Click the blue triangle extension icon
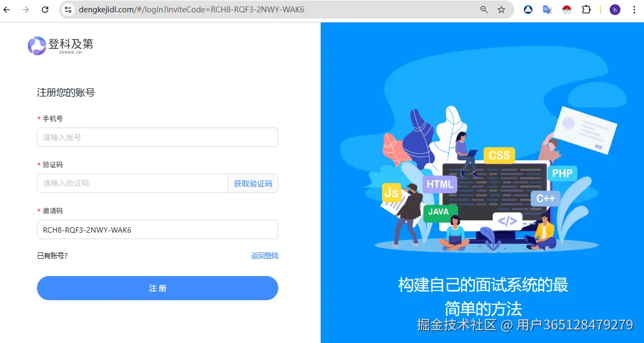The height and width of the screenshot is (343, 644). (x=528, y=10)
